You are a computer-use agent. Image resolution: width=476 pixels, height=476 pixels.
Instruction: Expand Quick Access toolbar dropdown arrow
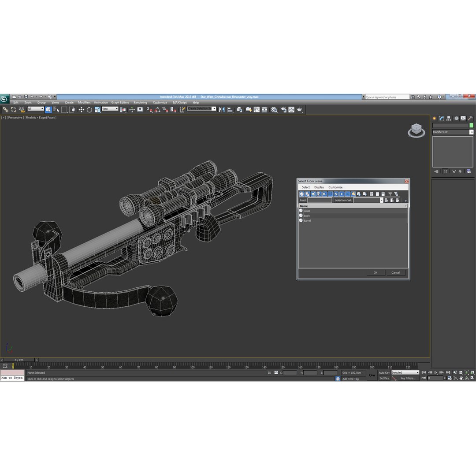55,97
